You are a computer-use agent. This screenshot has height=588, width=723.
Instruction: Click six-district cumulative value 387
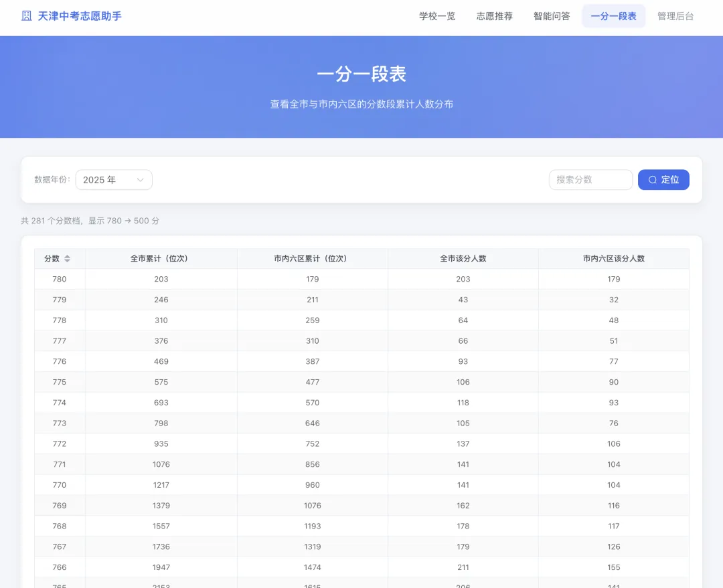pos(313,361)
